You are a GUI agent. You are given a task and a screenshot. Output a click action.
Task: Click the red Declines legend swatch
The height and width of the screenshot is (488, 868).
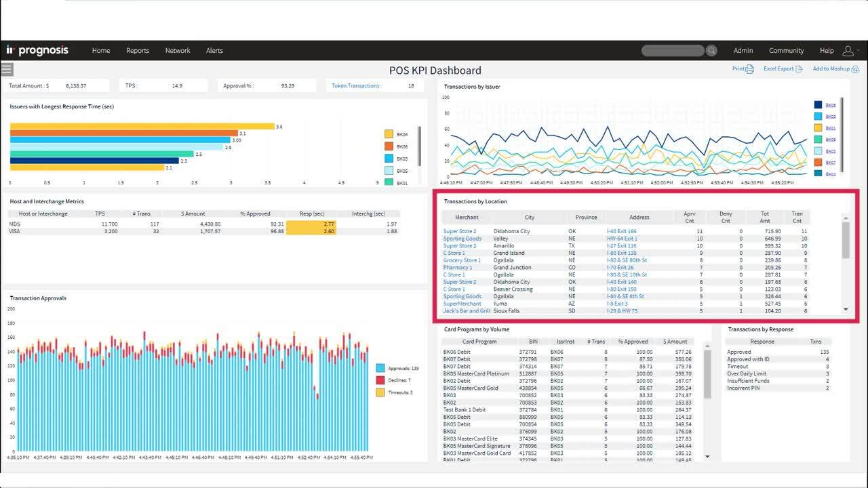(x=380, y=380)
